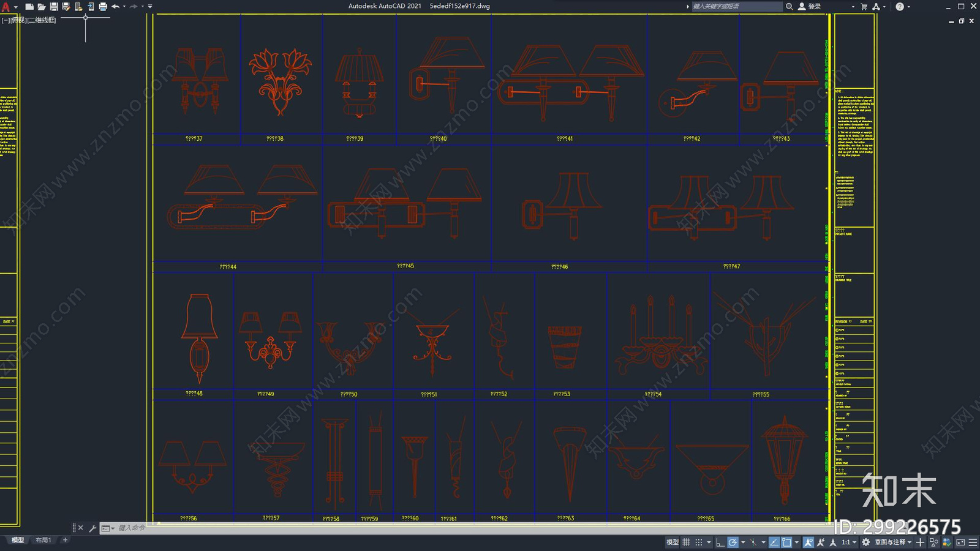Screen dimensions: 980x551
Task: Click hardware acceleration icon
Action: pyautogui.click(x=947, y=542)
